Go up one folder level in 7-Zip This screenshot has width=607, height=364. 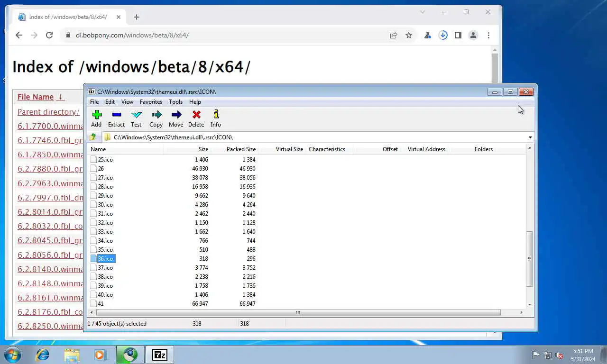pyautogui.click(x=93, y=137)
